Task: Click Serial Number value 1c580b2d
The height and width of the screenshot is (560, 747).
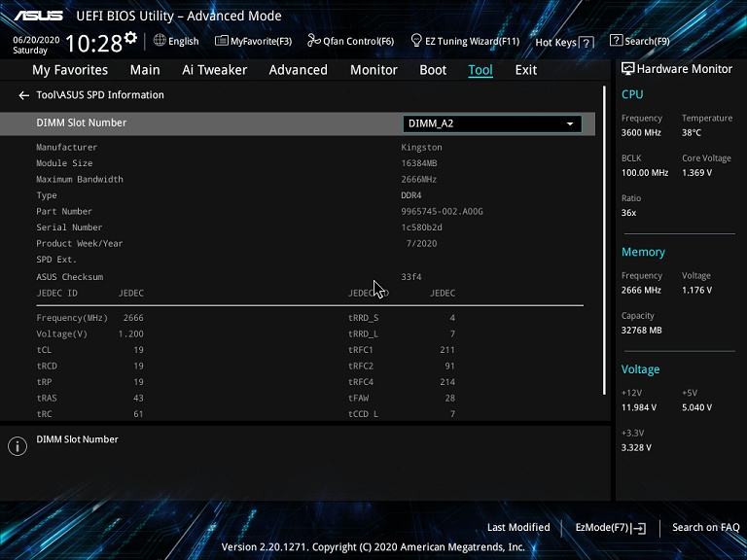Action: tap(421, 227)
